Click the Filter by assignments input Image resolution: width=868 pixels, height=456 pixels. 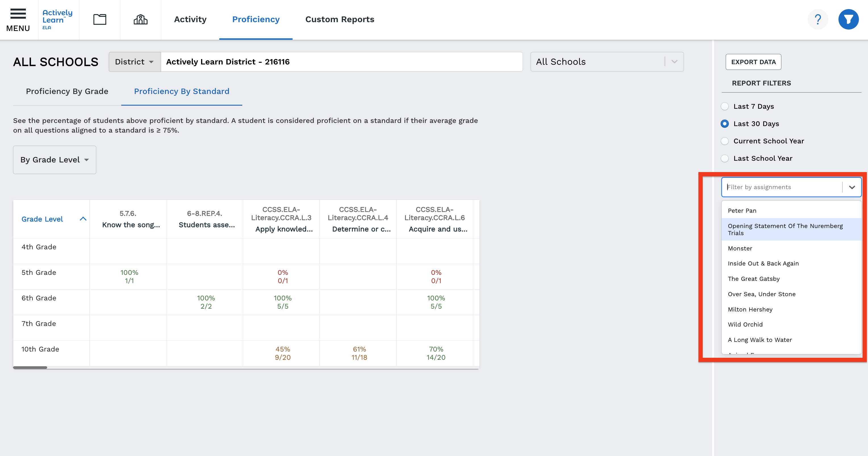coord(782,187)
